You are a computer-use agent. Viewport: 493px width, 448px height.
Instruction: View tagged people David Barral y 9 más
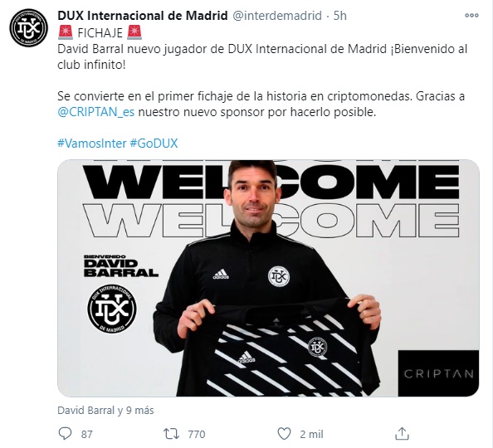click(x=105, y=411)
